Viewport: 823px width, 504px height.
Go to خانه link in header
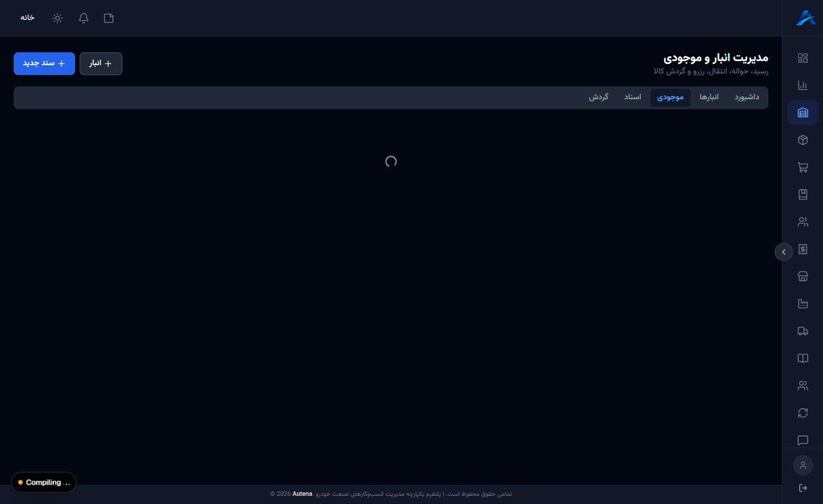[27, 18]
